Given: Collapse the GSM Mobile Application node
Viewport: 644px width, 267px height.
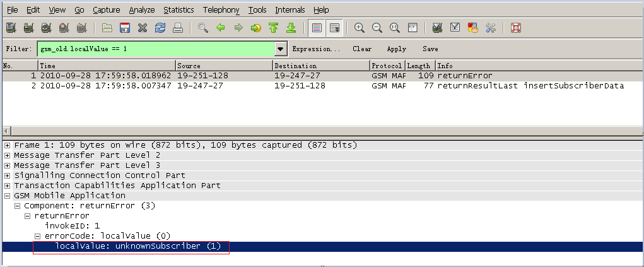Looking at the screenshot, I should coord(7,196).
